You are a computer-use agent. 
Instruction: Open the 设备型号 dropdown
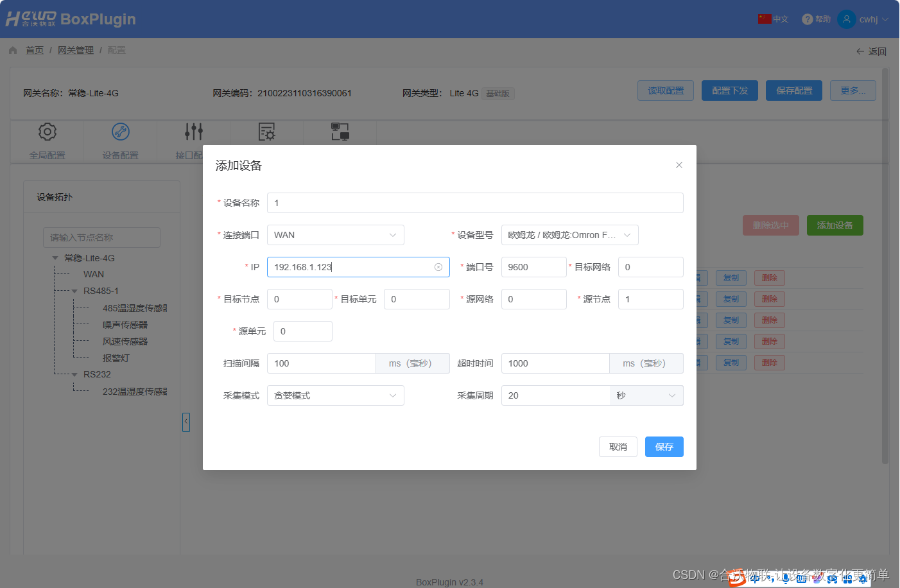click(x=570, y=235)
